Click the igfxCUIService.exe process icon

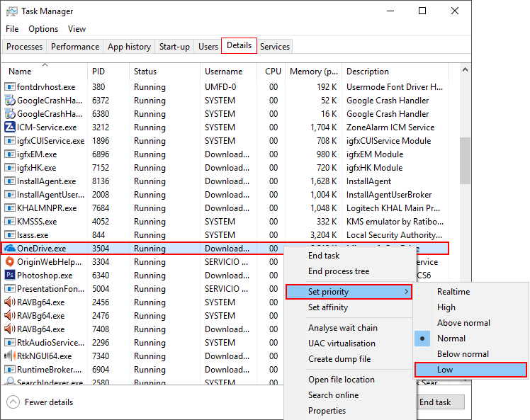[x=10, y=140]
